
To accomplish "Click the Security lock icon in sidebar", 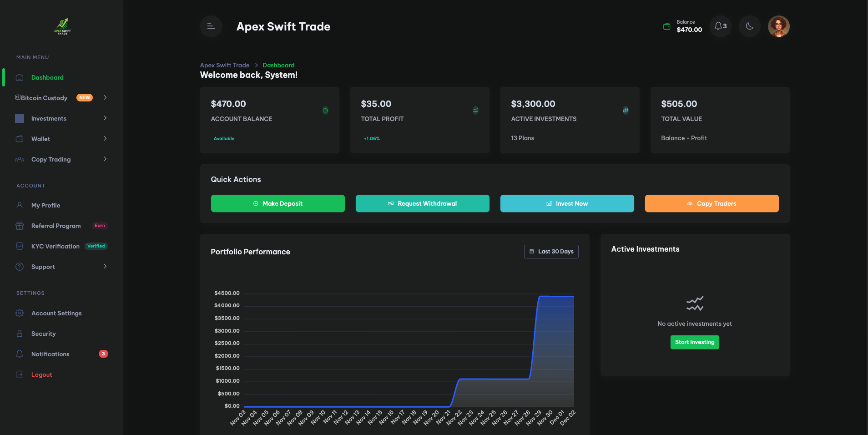I will click(20, 334).
